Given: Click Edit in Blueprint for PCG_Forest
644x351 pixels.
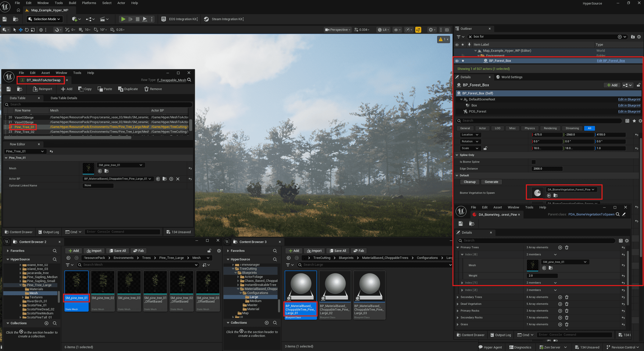Looking at the screenshot, I should pyautogui.click(x=629, y=112).
